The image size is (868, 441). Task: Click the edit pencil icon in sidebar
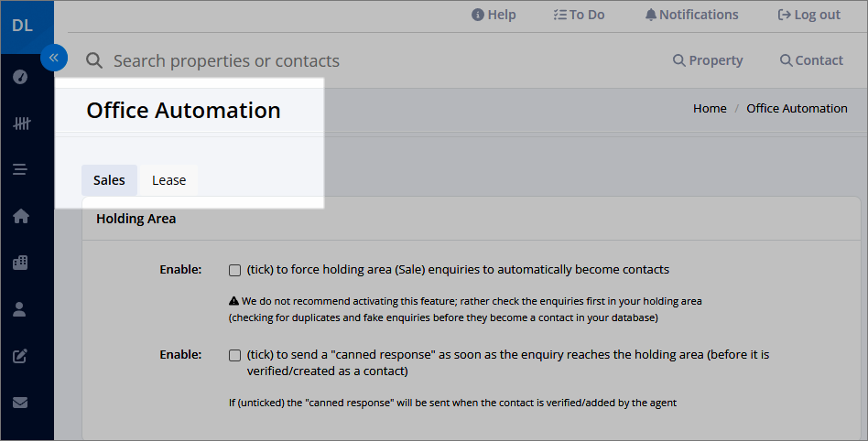(20, 356)
